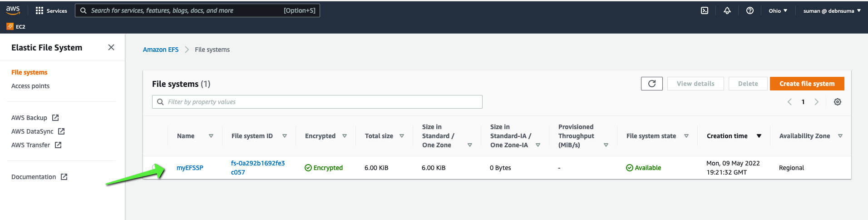Click the 0 Bytes Standard-IA size cell
Viewport: 868px width, 220px height.
coord(500,168)
